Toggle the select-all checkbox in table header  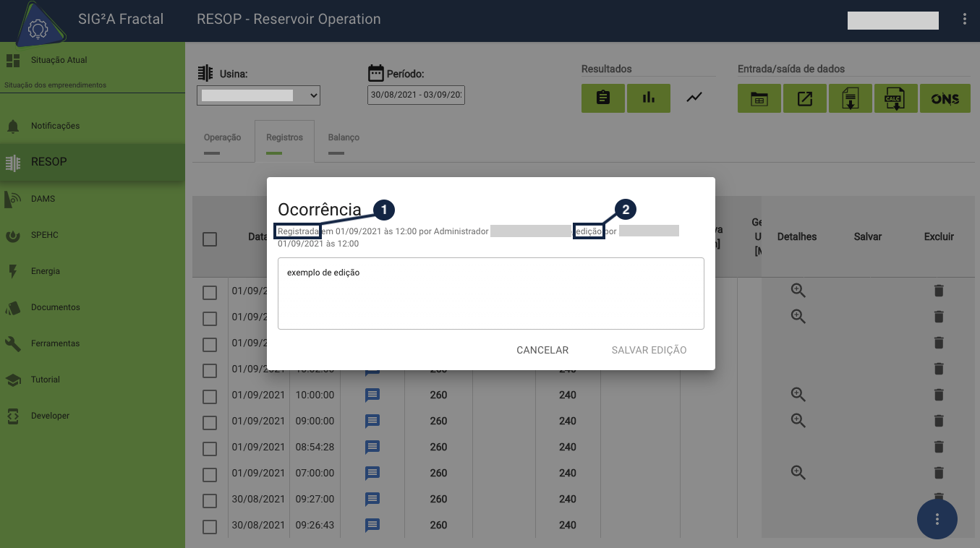210,239
